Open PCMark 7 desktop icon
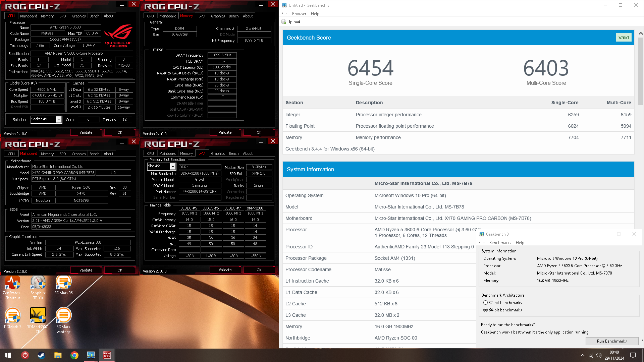 [x=13, y=318]
